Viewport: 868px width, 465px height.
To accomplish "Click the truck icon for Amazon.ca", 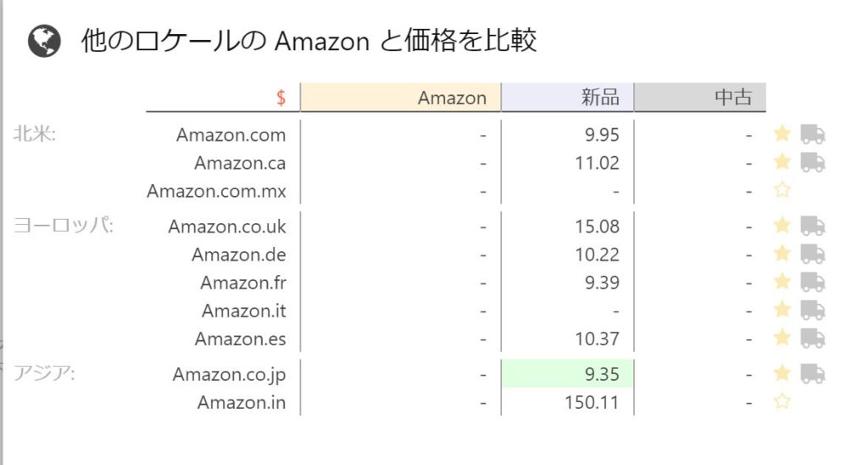I will point(813,162).
